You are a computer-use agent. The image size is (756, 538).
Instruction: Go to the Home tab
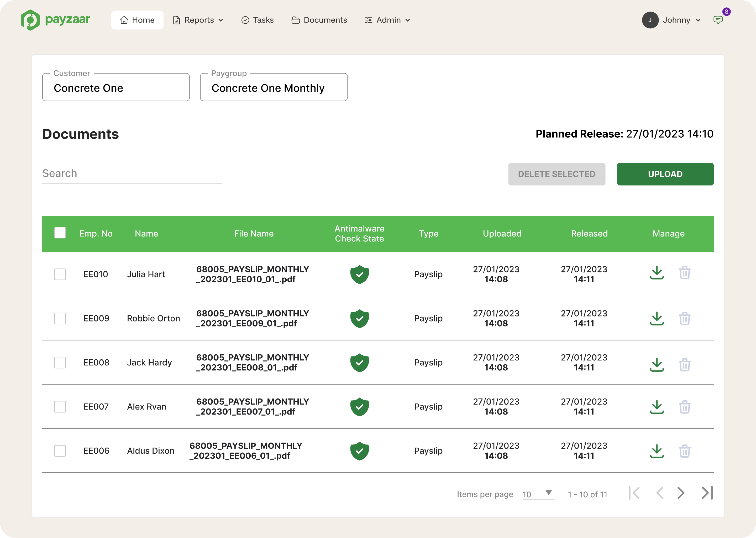[x=137, y=20]
